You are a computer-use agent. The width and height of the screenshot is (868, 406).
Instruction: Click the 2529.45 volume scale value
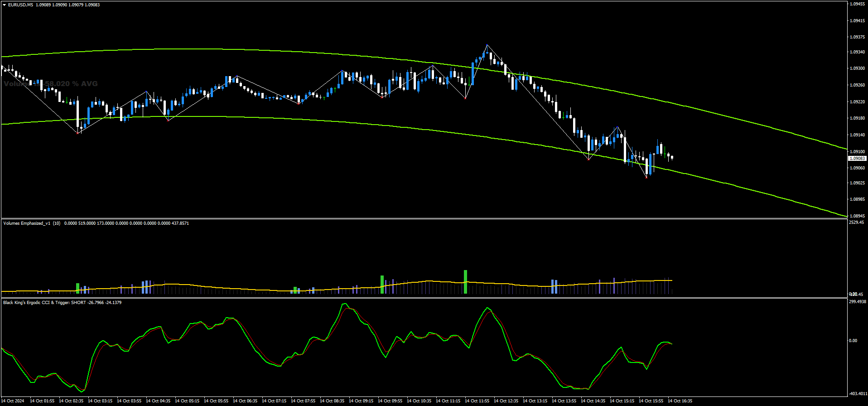(x=857, y=222)
